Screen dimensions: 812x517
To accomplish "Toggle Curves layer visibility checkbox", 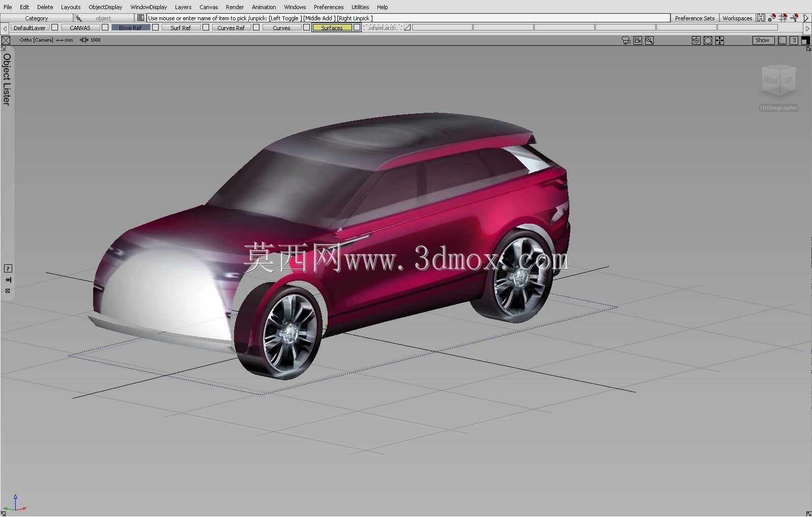I will pos(307,27).
